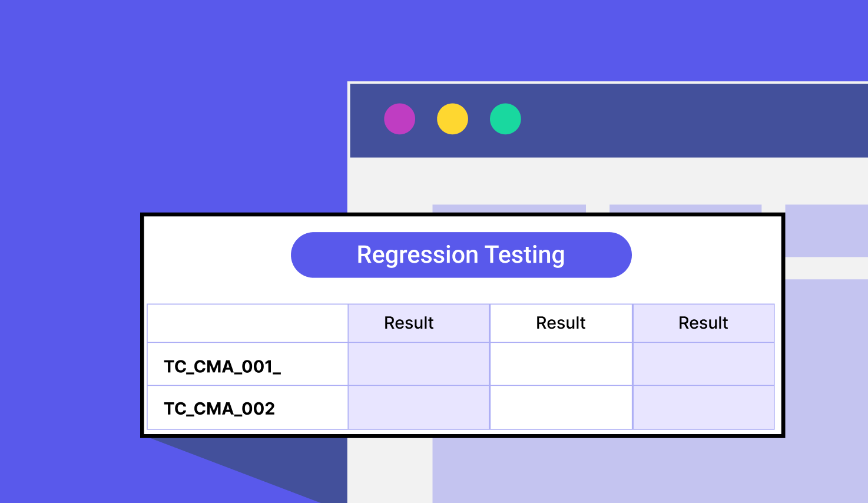This screenshot has height=503, width=868.
Task: Click last Result cell for TC_CMA_001_
Action: click(x=704, y=364)
